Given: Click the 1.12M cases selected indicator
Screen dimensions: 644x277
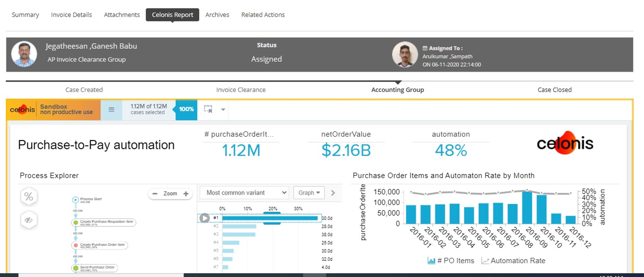Looking at the screenshot, I should coord(148,109).
